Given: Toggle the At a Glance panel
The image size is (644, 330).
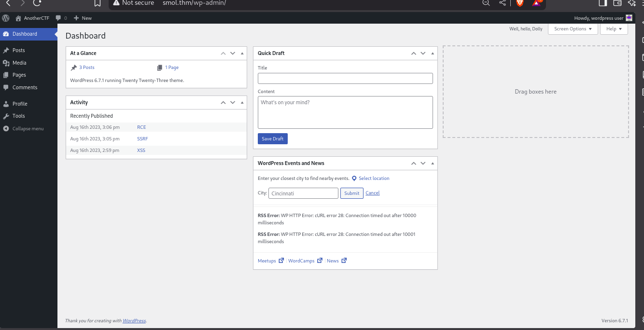Looking at the screenshot, I should pyautogui.click(x=242, y=54).
